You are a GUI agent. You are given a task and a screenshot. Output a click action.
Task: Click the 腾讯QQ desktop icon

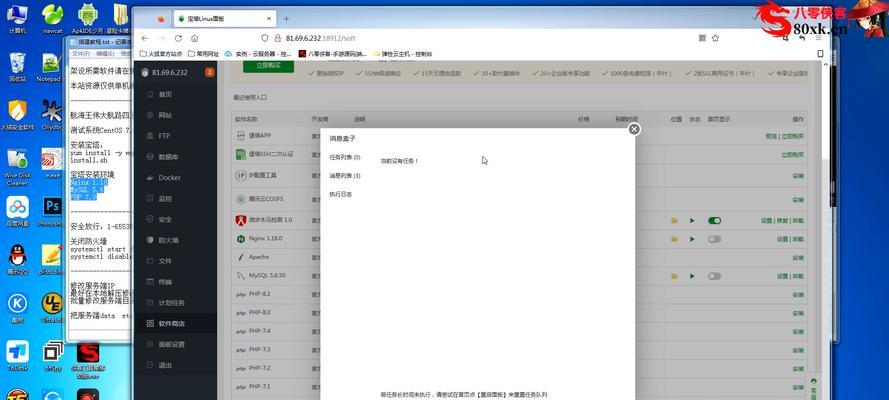(18, 261)
